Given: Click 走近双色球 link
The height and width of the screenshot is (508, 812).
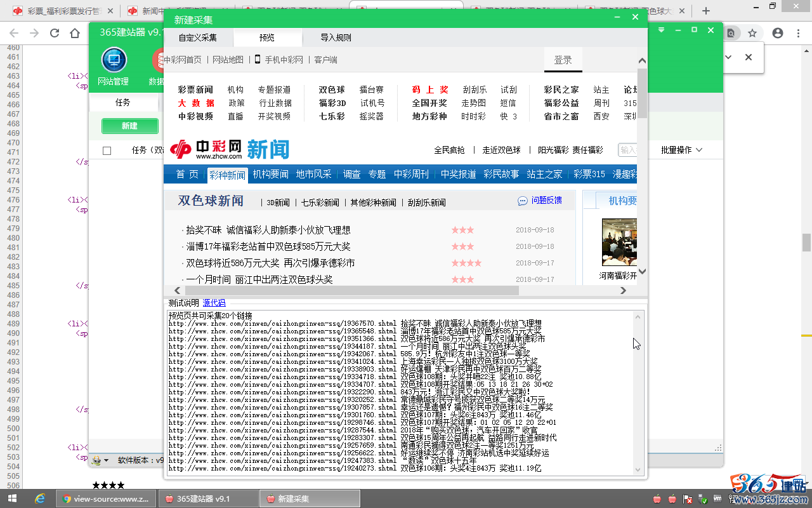Looking at the screenshot, I should click(x=501, y=150).
